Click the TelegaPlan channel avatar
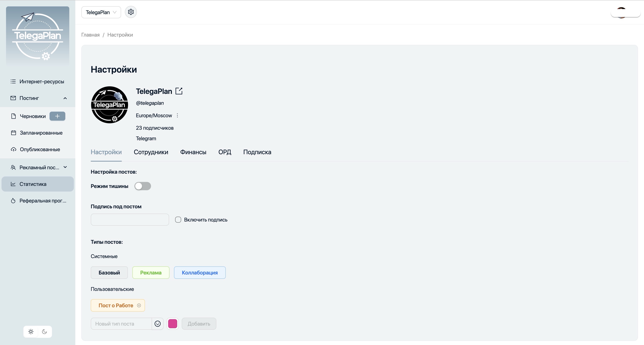 pyautogui.click(x=110, y=105)
